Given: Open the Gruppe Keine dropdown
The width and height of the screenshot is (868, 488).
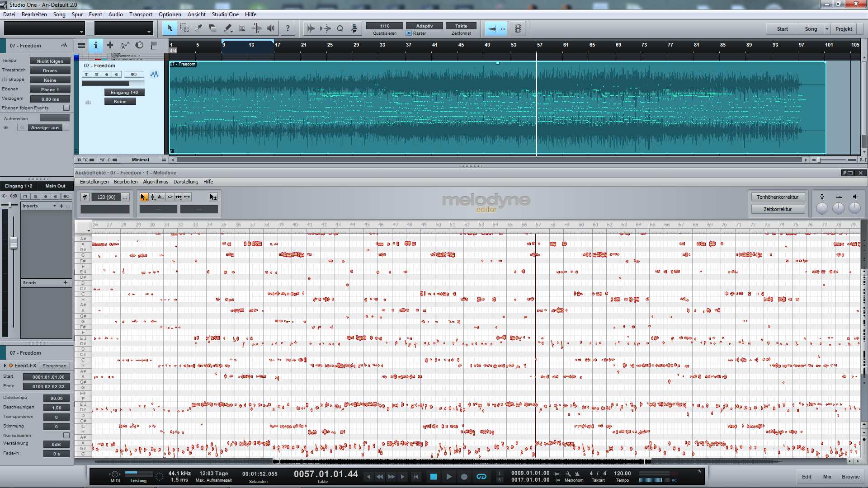Looking at the screenshot, I should coord(50,80).
